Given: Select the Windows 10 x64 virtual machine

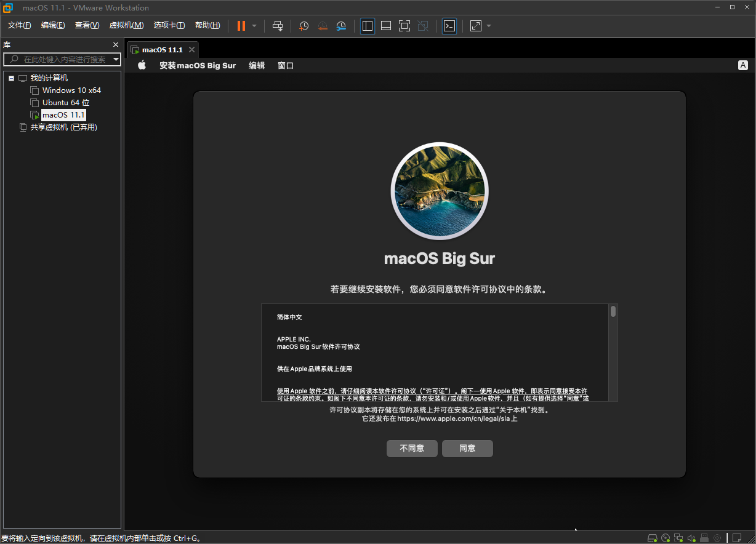Looking at the screenshot, I should click(x=71, y=90).
